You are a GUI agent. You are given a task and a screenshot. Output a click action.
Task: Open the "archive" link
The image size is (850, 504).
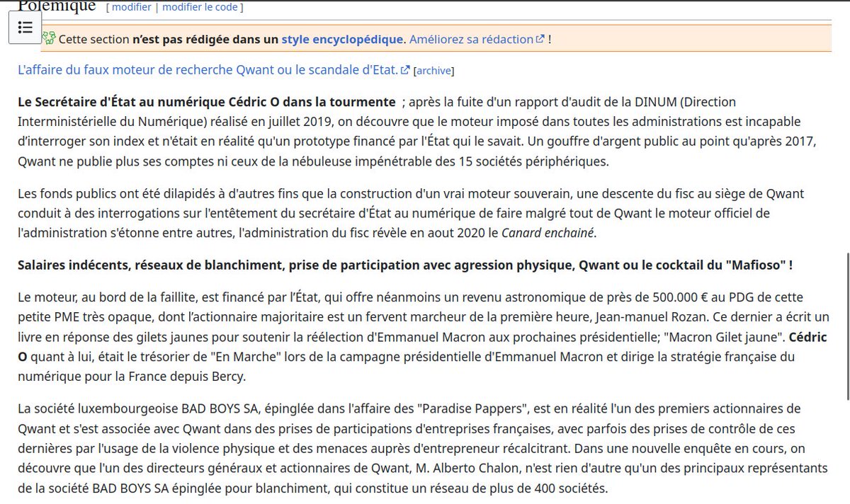click(433, 71)
